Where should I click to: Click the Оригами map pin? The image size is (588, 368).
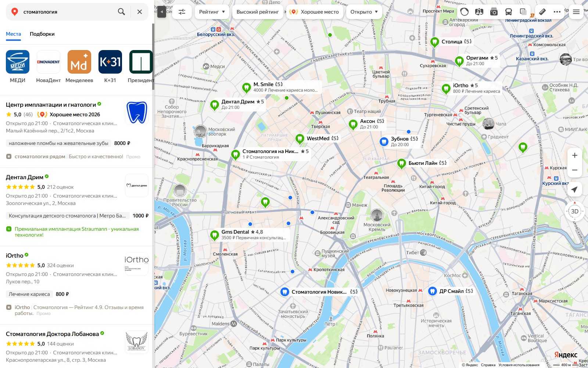[x=459, y=61]
